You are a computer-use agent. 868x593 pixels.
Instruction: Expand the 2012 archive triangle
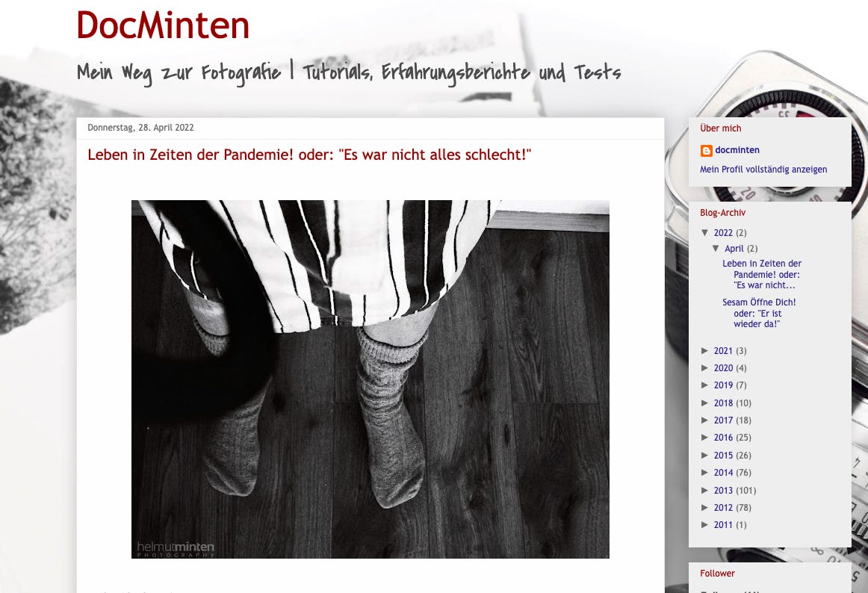point(705,507)
